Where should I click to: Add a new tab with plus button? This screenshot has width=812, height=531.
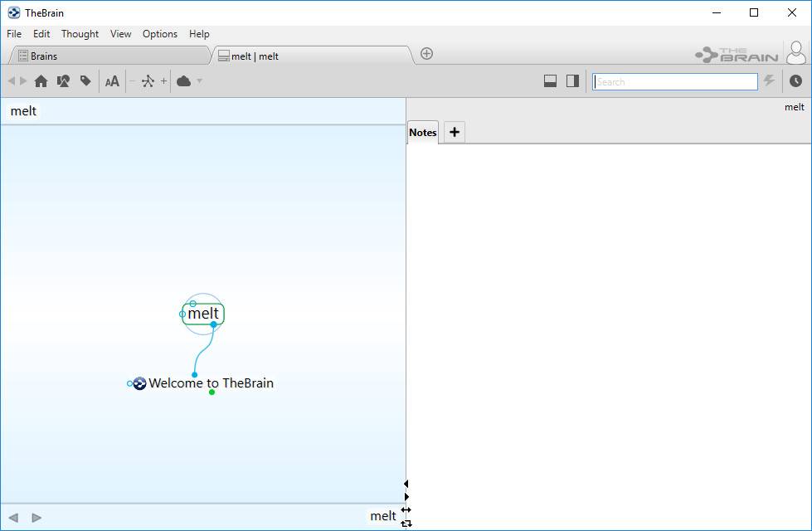(x=426, y=53)
